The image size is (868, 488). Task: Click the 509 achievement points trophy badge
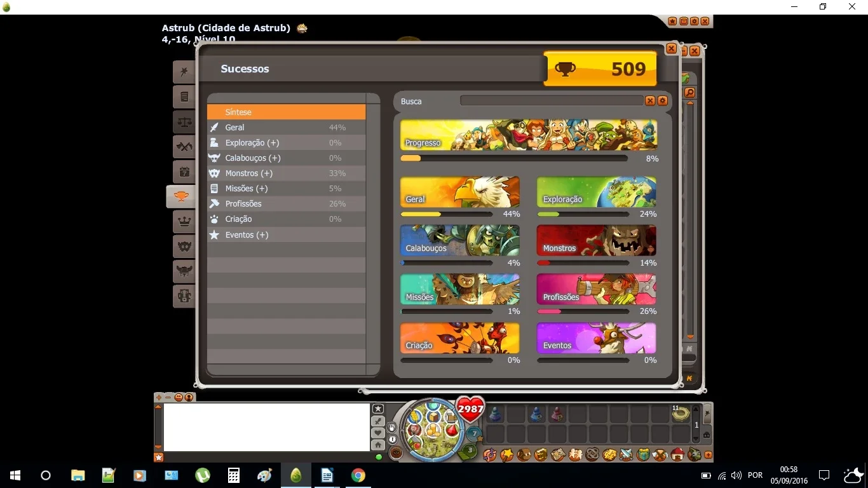point(600,69)
